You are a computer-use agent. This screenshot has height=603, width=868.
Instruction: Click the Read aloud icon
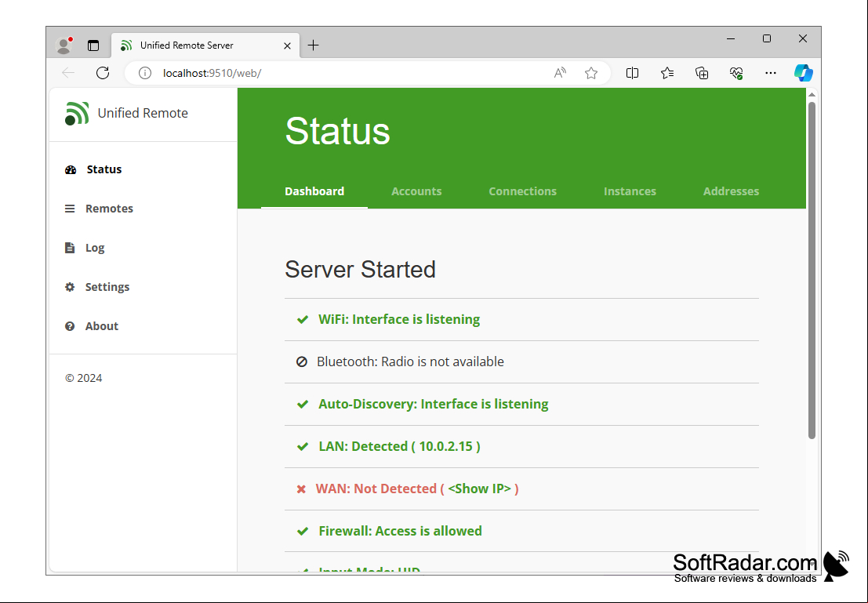pos(560,73)
